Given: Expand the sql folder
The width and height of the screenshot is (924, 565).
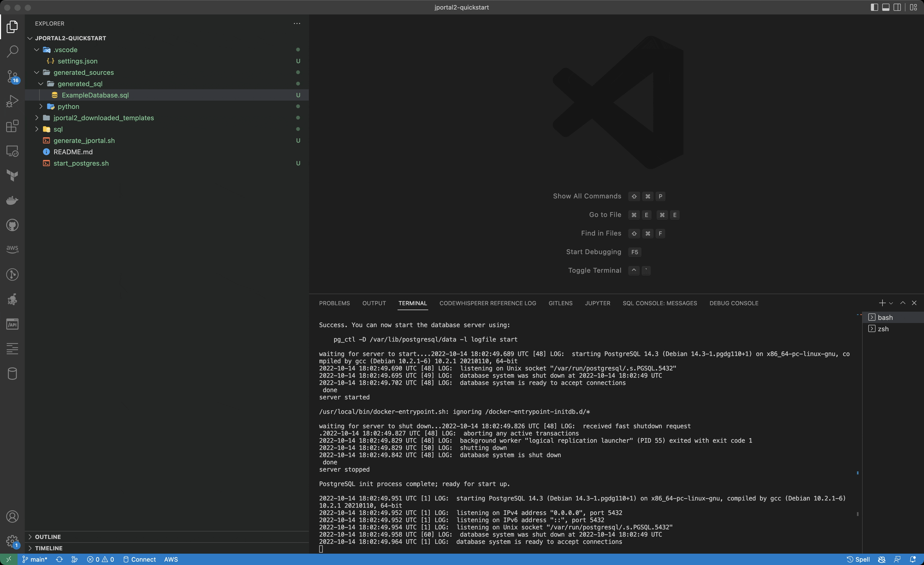Looking at the screenshot, I should coord(37,129).
